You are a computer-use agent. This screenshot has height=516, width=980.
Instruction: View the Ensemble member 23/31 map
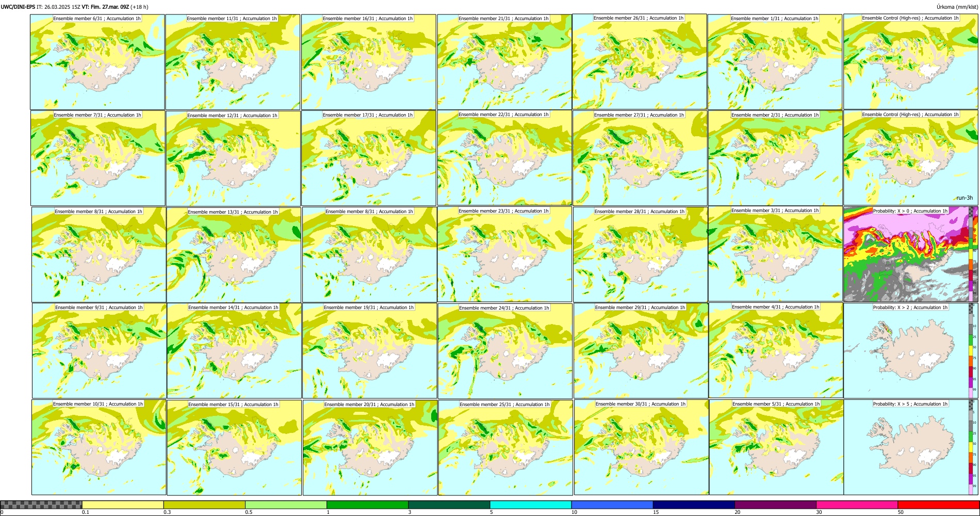point(505,254)
